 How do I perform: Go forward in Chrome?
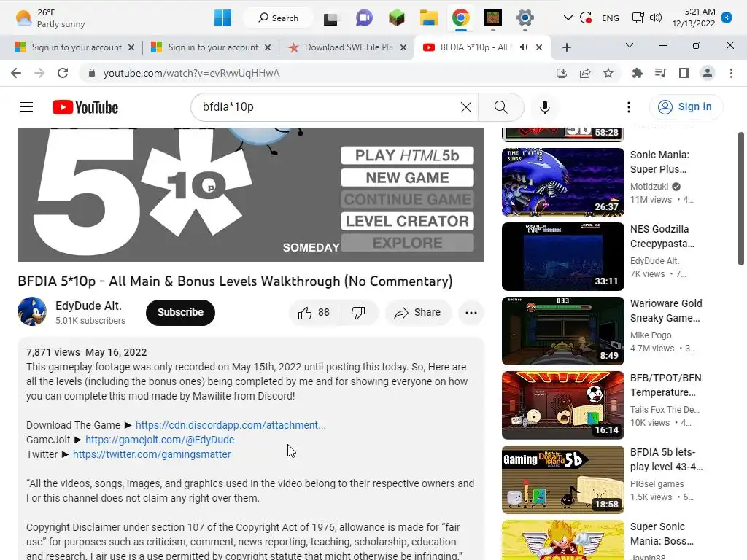tap(39, 73)
